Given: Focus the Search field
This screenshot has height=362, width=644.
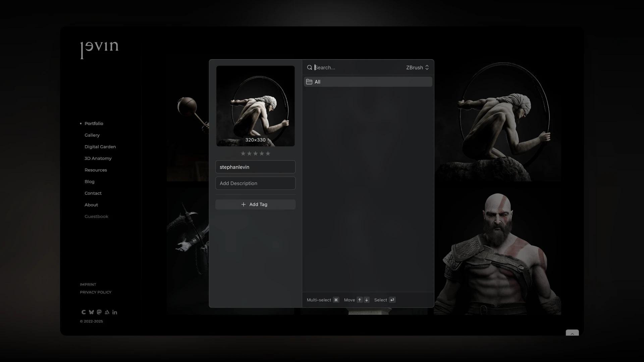Looking at the screenshot, I should (358, 67).
